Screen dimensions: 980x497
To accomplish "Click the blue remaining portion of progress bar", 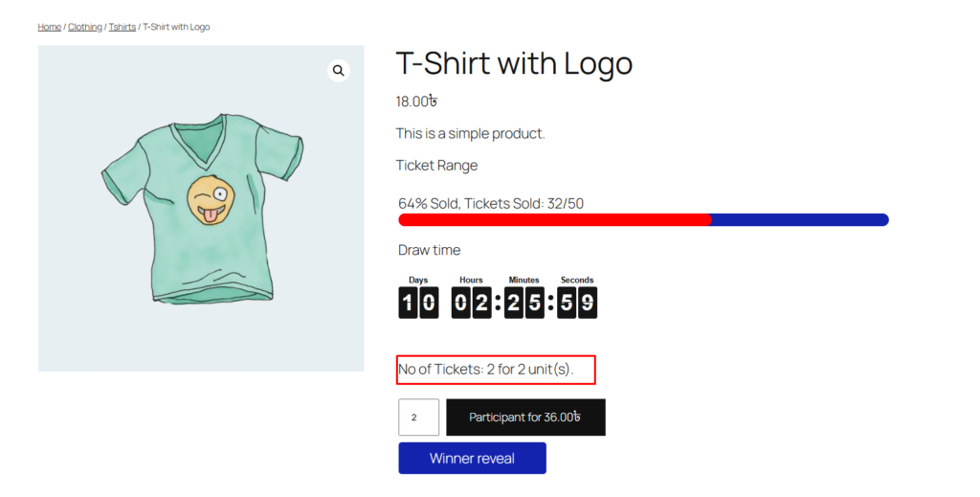I will (799, 220).
